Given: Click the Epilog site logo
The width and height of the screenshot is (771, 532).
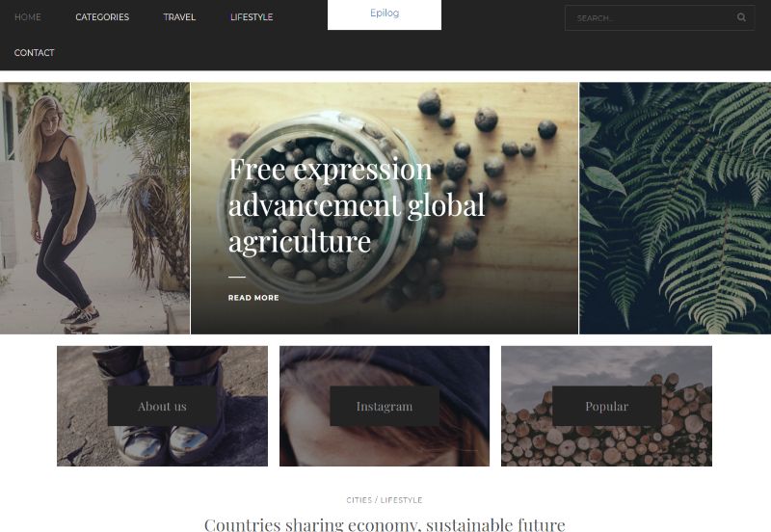Looking at the screenshot, I should (385, 13).
